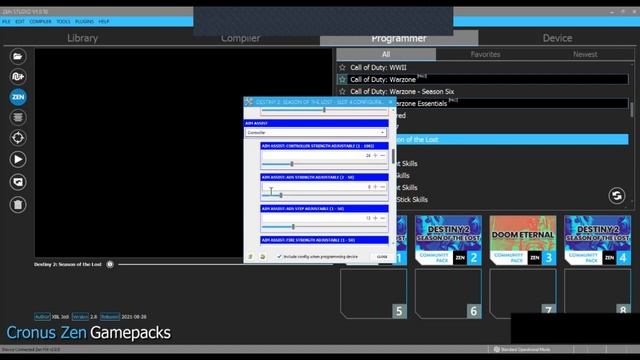Open the Controller dropdown under Aim Assist
The height and width of the screenshot is (360, 640).
tap(316, 133)
